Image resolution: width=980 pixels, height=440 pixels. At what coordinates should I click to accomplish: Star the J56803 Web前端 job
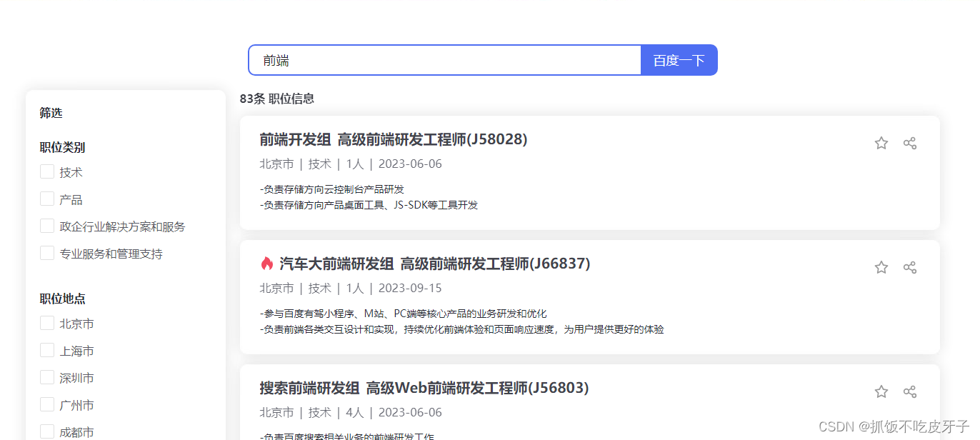click(881, 391)
